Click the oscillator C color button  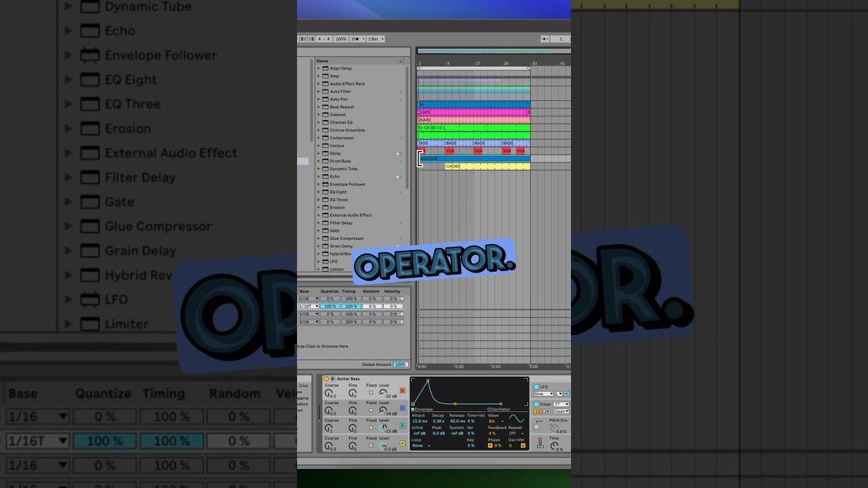point(403,408)
